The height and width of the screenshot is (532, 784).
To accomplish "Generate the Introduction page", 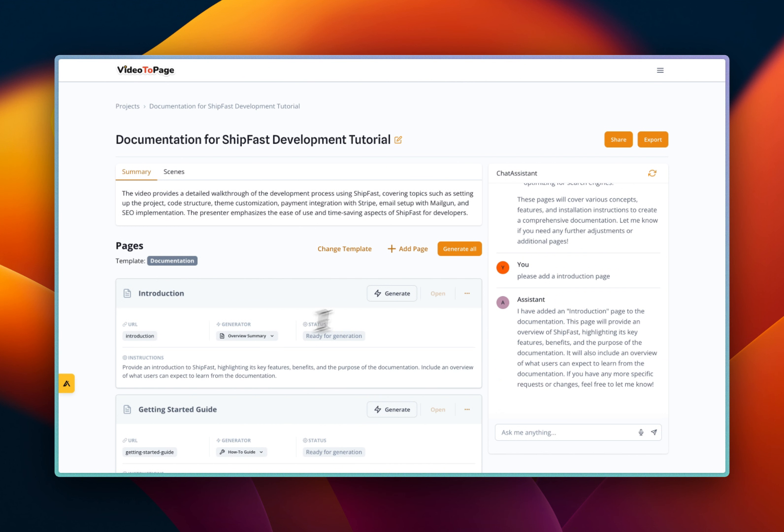I will 392,294.
